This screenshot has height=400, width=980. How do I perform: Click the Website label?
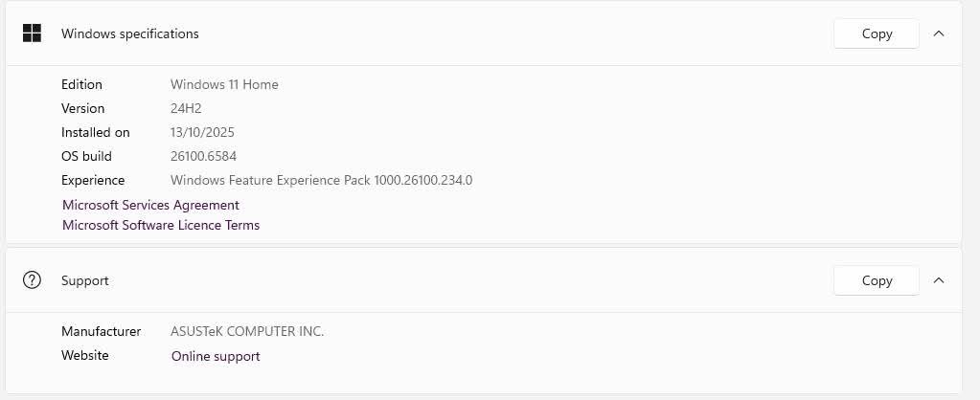click(85, 355)
